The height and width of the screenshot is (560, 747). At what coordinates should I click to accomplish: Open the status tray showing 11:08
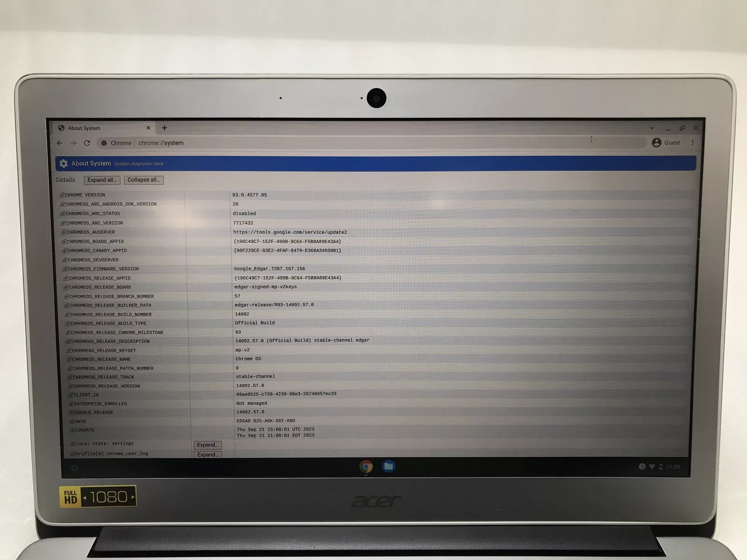(659, 467)
